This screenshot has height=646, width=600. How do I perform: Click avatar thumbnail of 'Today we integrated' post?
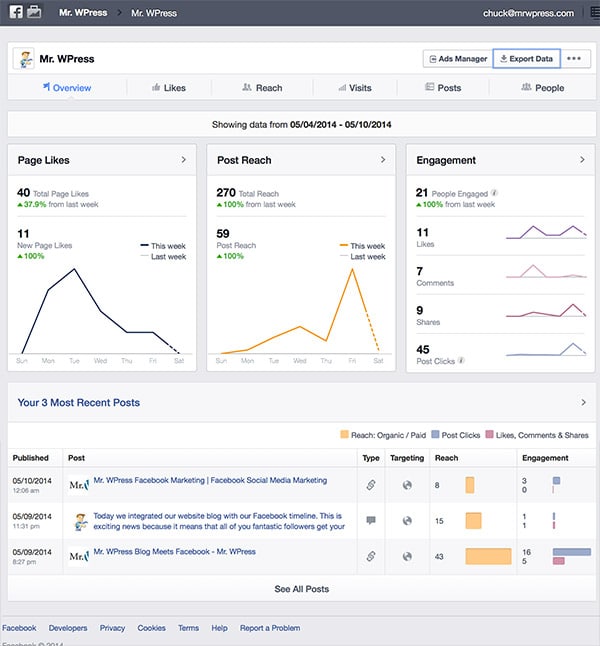[81, 522]
